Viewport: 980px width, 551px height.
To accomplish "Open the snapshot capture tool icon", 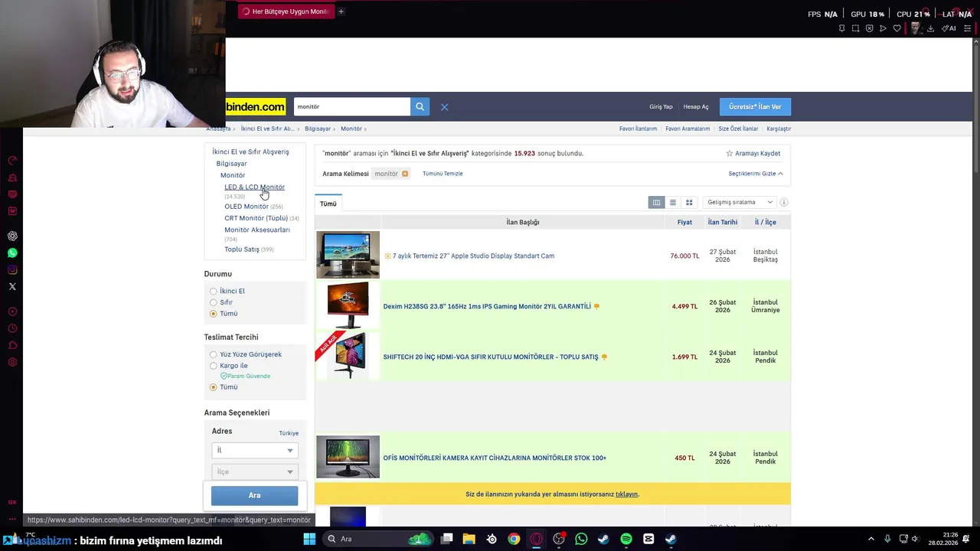I will point(855,28).
